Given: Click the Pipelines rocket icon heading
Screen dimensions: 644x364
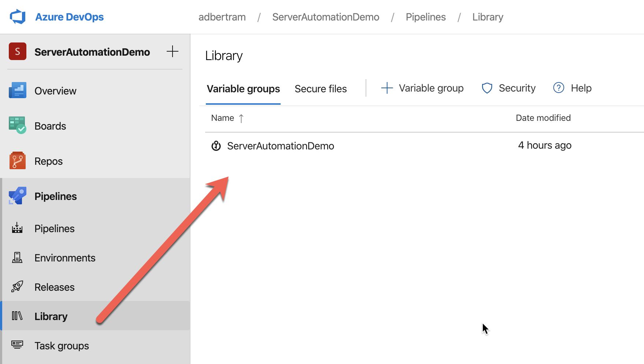Looking at the screenshot, I should [18, 196].
